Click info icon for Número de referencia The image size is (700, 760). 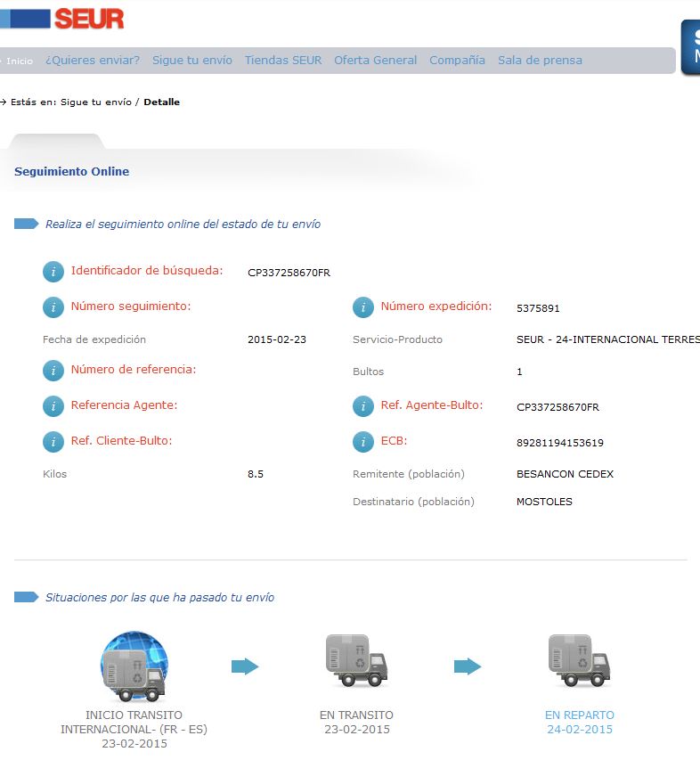[53, 371]
